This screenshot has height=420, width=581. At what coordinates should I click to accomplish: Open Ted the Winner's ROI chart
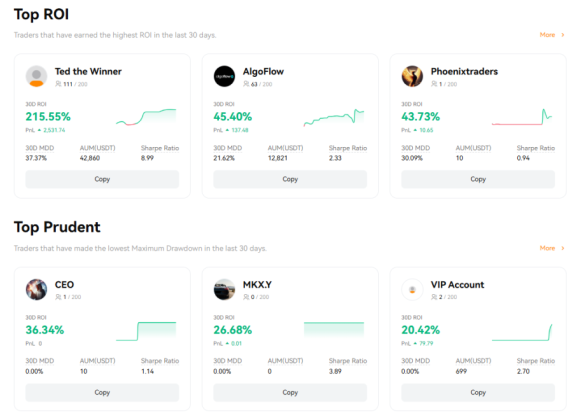[x=146, y=117]
